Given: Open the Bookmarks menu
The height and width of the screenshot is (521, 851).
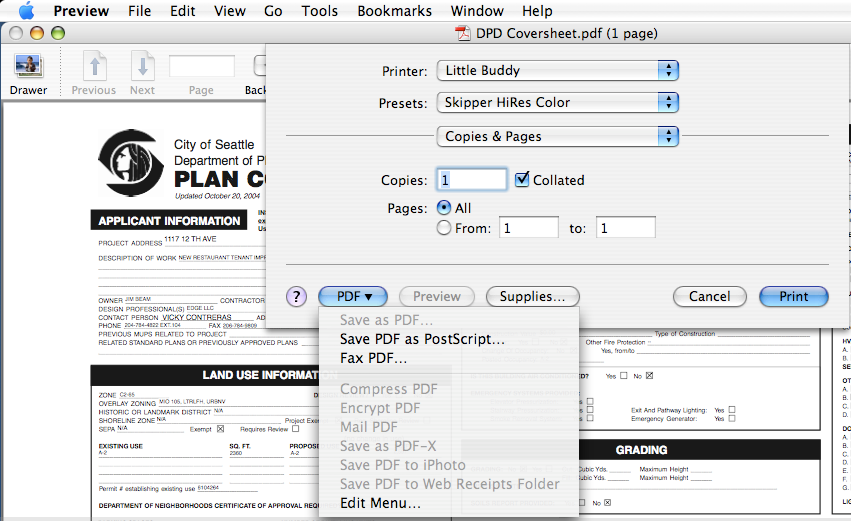Looking at the screenshot, I should [395, 11].
